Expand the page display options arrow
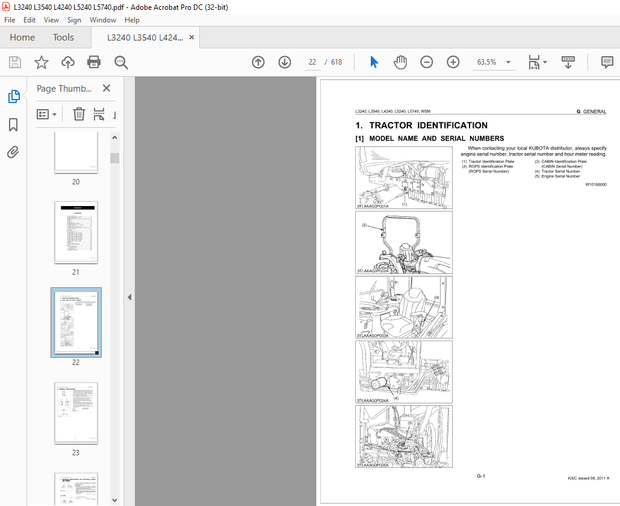620x506 pixels. 545,62
